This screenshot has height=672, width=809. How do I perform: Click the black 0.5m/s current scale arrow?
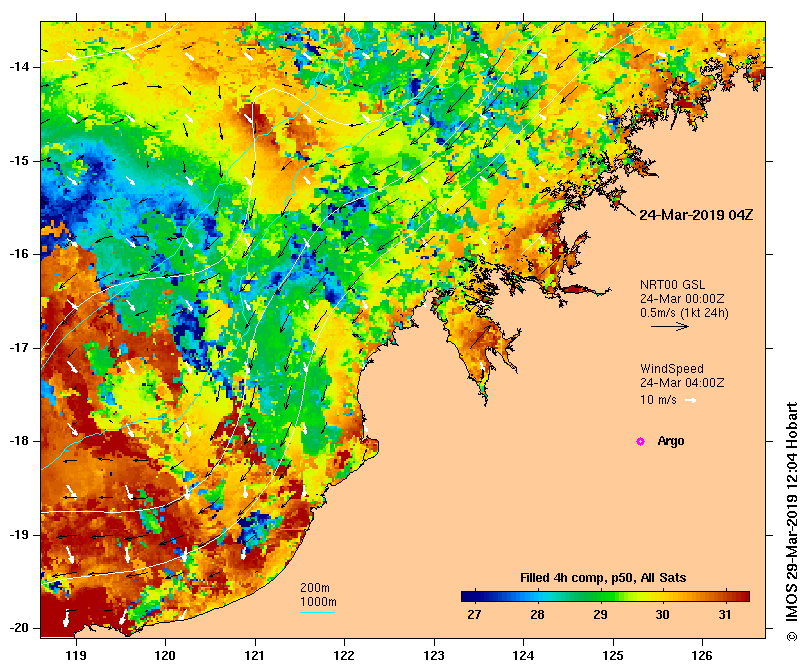(x=670, y=326)
